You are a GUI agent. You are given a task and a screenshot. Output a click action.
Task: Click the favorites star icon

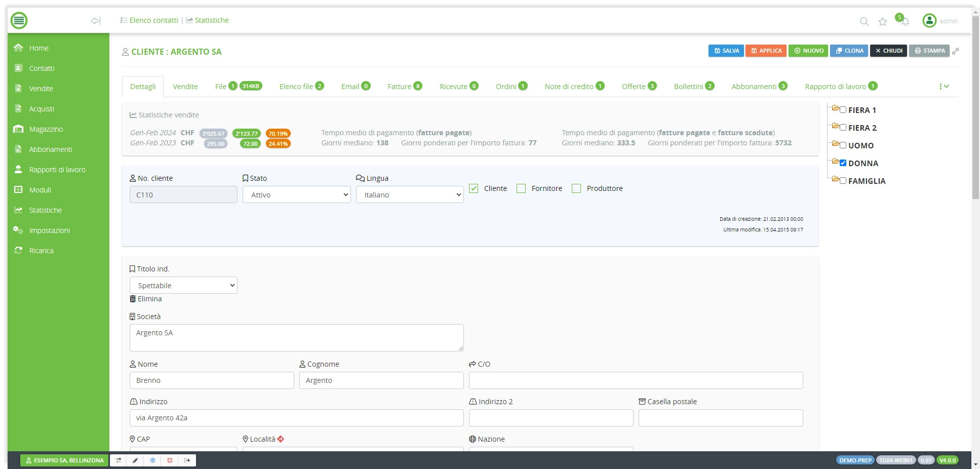coord(883,21)
